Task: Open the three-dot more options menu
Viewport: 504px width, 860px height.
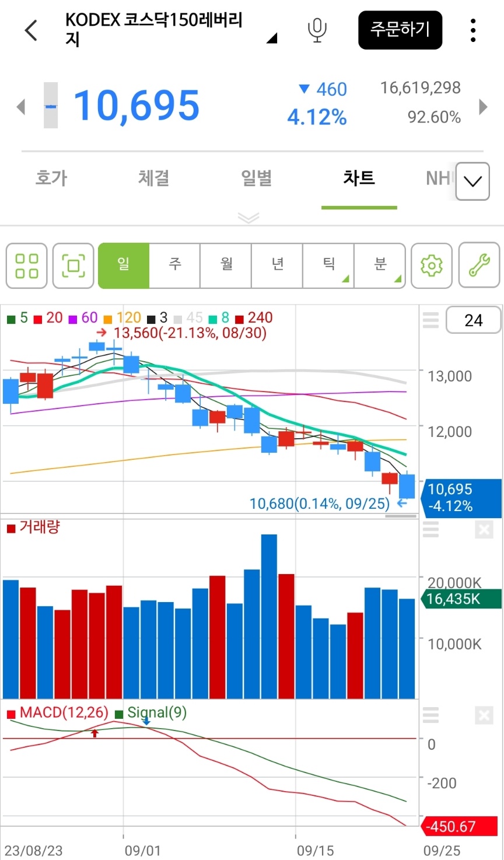Action: tap(473, 30)
